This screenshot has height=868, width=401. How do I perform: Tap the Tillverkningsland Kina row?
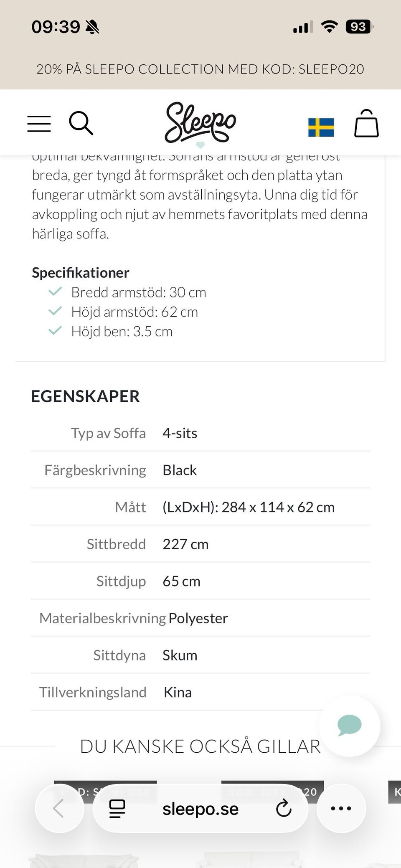click(x=200, y=692)
